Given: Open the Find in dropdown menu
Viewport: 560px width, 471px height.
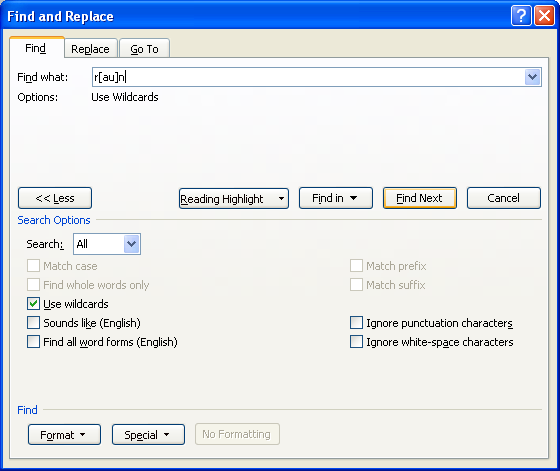Looking at the screenshot, I should [336, 198].
